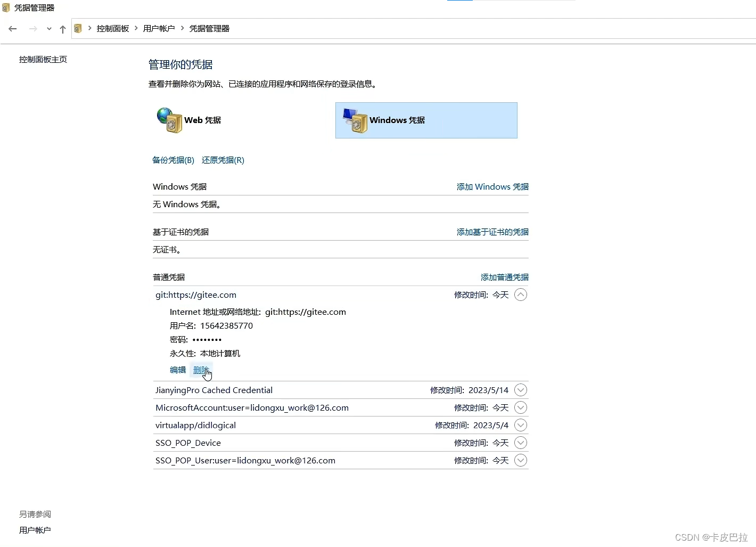Click the address bar control panel icon
This screenshot has width=756, height=547.
click(78, 29)
